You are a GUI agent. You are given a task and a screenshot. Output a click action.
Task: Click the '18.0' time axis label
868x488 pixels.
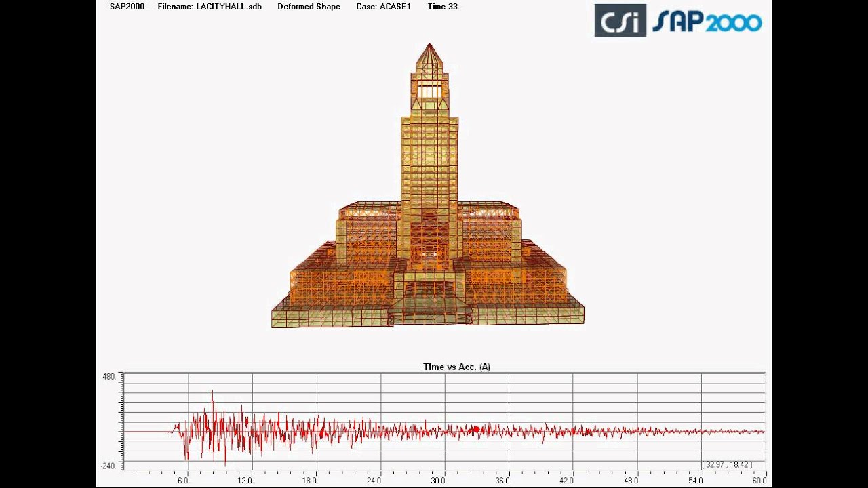[x=309, y=481]
